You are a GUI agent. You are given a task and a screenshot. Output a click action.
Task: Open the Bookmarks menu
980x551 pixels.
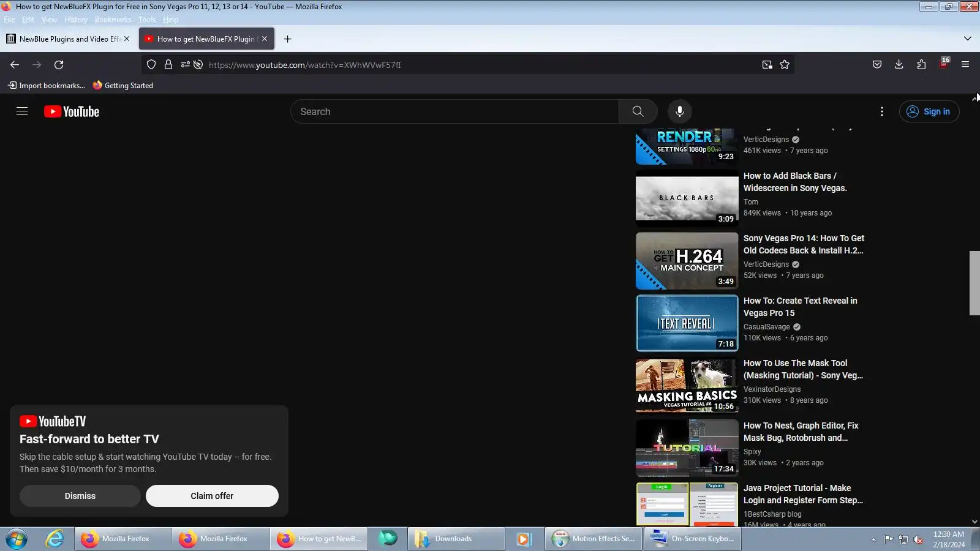(x=113, y=20)
